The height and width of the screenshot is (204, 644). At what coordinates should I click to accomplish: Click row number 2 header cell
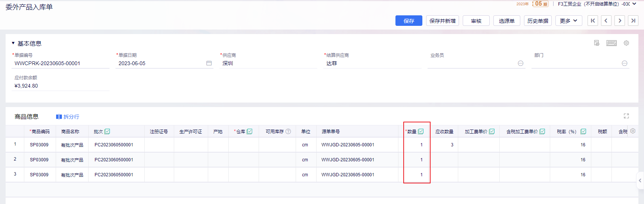[x=15, y=159]
